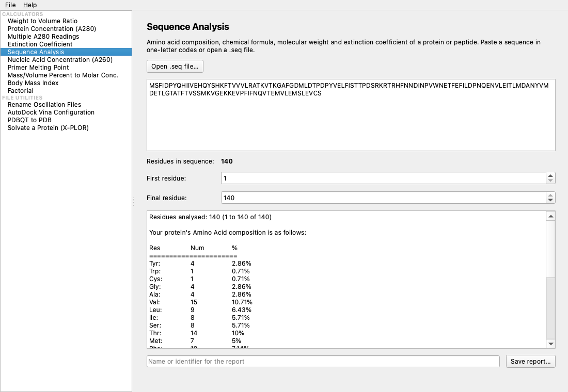Click 'Residues analysed: 140' line
The width and height of the screenshot is (568, 392).
(x=210, y=217)
